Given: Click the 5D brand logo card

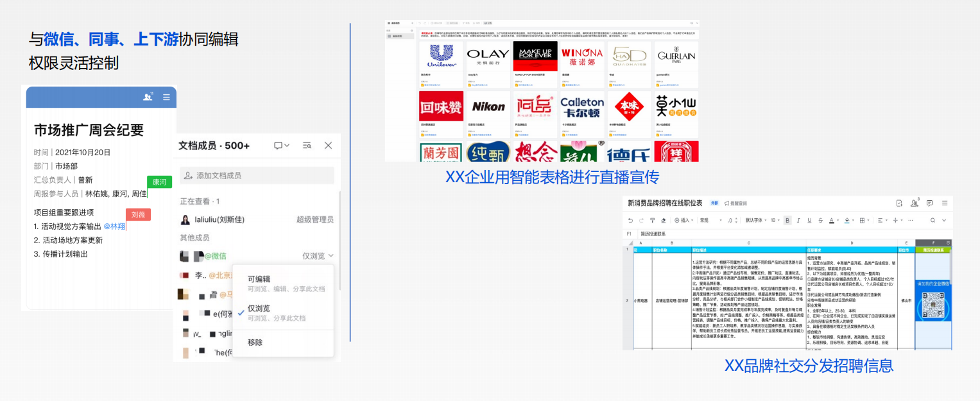Looking at the screenshot, I should [x=629, y=64].
